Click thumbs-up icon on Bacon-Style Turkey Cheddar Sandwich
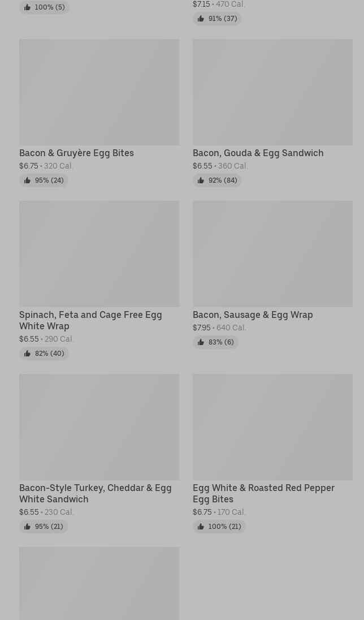Image resolution: width=364 pixels, height=620 pixels. [x=27, y=526]
